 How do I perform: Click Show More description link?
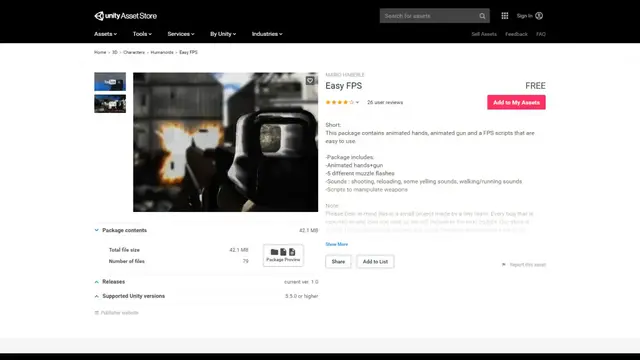(337, 244)
